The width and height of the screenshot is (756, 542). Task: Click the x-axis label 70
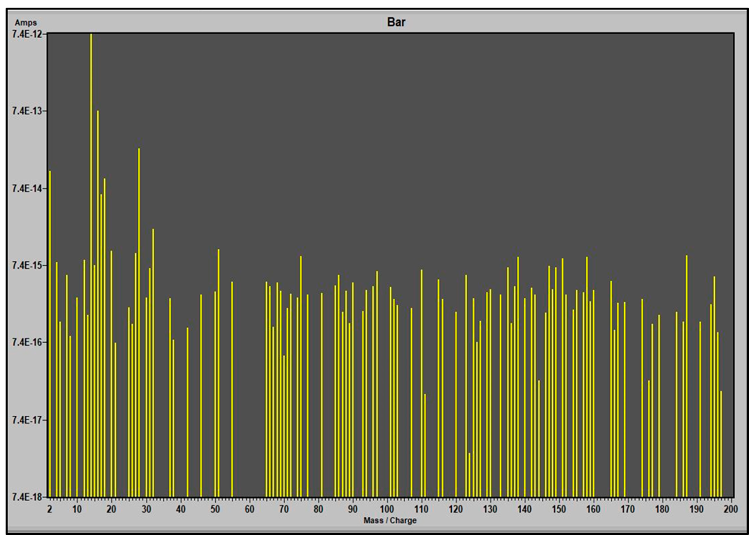[284, 509]
